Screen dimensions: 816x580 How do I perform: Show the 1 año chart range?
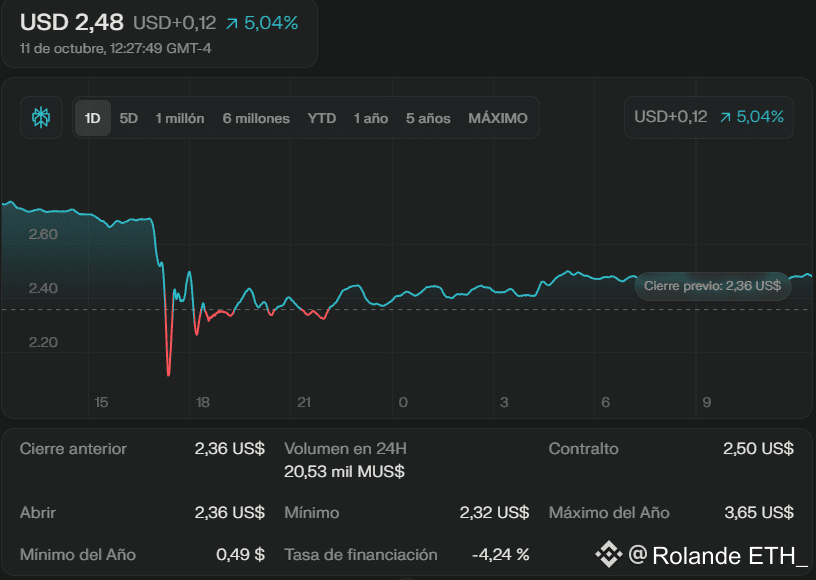point(370,118)
